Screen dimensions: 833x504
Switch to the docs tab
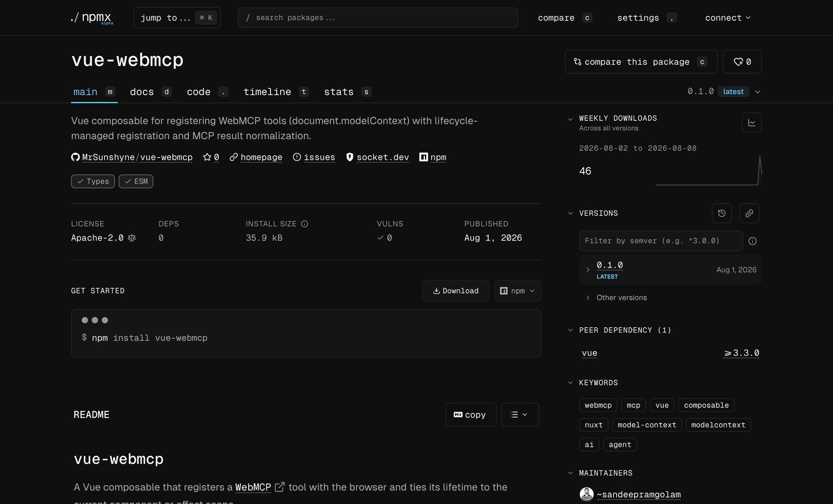pos(150,92)
